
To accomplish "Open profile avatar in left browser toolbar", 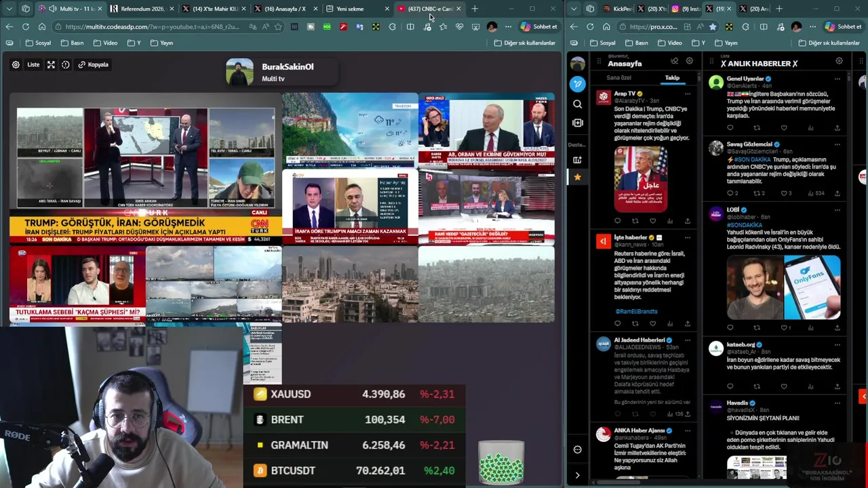I will click(492, 26).
